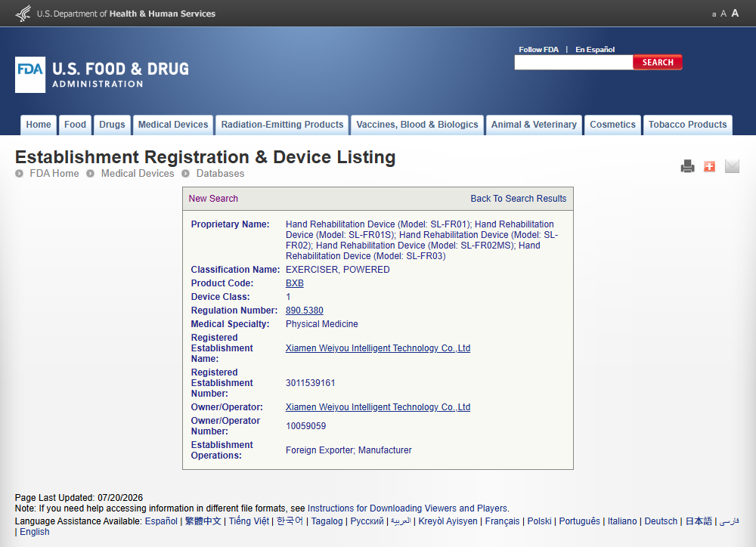Open the Home tab
Screen dimensions: 756x547
pyautogui.click(x=39, y=125)
